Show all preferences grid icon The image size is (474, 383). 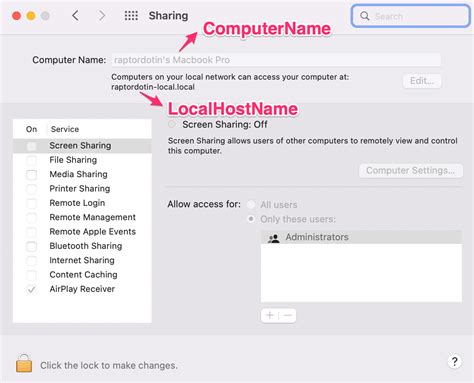click(x=131, y=16)
